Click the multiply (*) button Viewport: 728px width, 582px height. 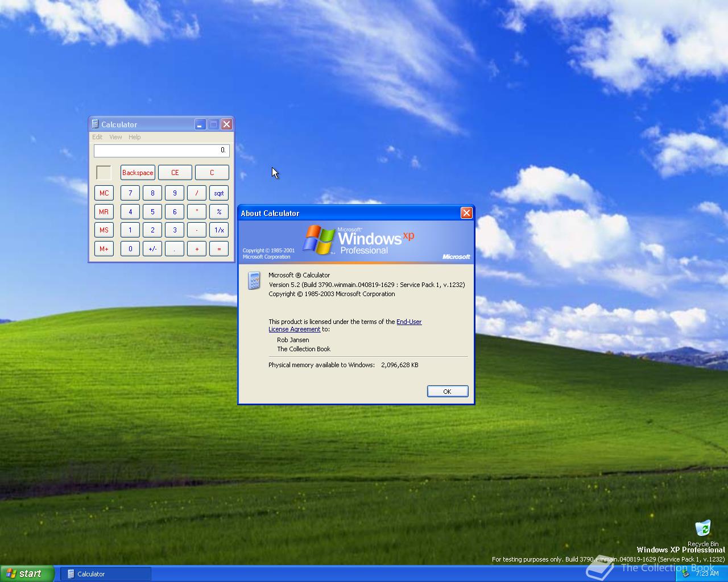point(197,212)
